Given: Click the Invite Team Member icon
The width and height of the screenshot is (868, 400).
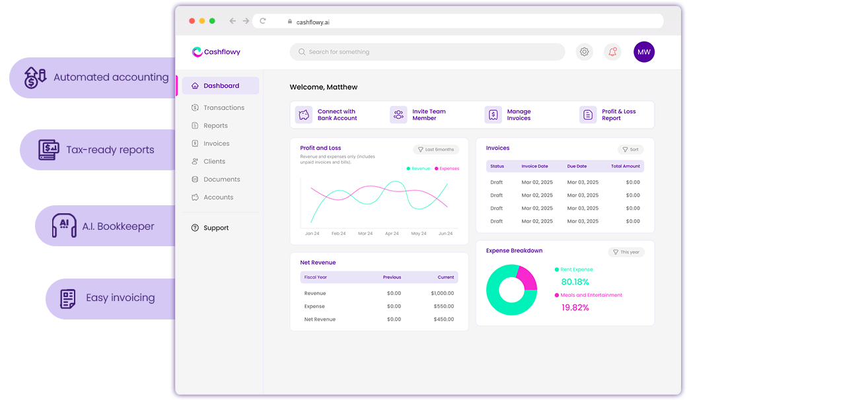Looking at the screenshot, I should pyautogui.click(x=398, y=115).
